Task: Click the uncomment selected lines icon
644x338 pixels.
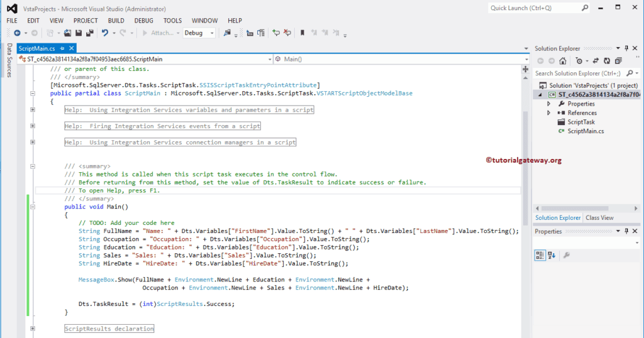Action: (x=287, y=33)
